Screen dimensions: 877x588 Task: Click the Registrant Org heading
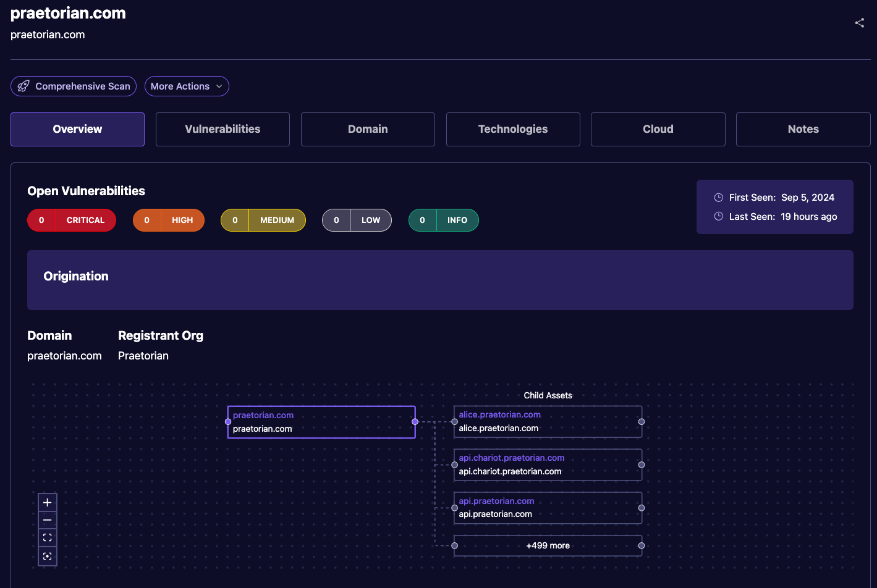tap(161, 335)
